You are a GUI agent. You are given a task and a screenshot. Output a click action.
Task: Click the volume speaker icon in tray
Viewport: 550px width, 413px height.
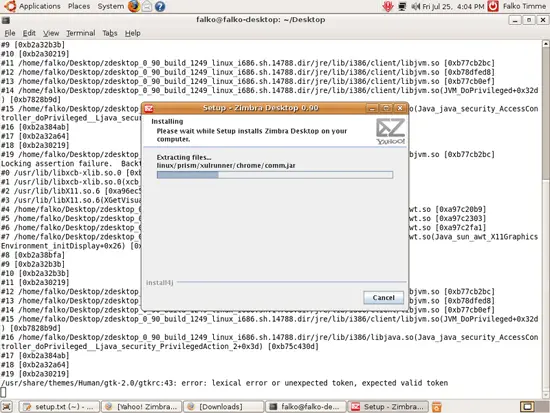click(416, 6)
